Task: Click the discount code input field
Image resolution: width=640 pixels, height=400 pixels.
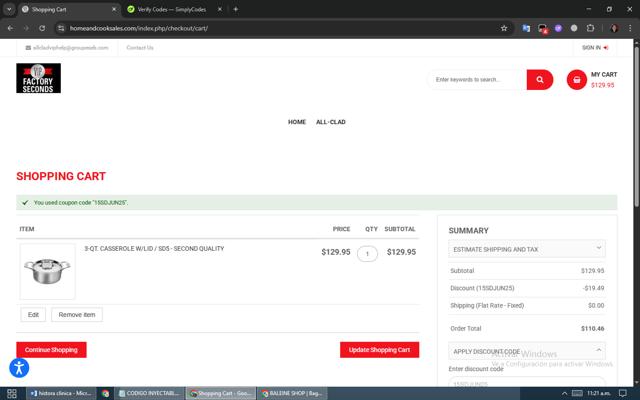Action: [x=527, y=382]
